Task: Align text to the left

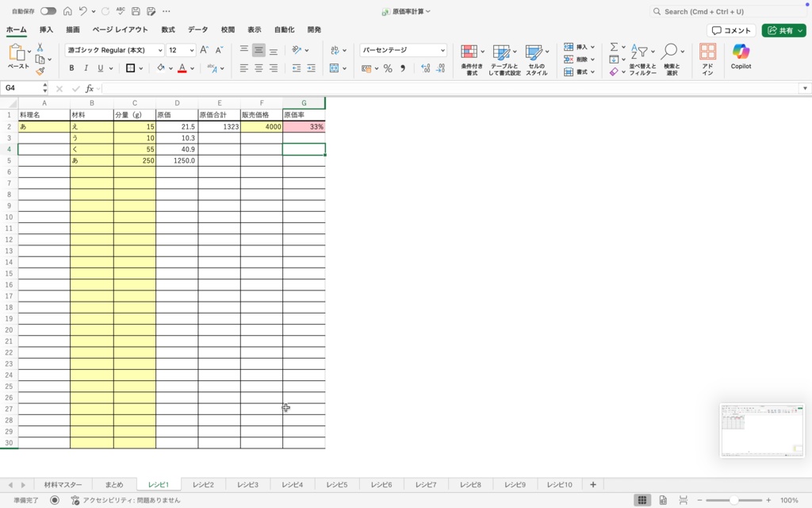Action: coord(244,68)
